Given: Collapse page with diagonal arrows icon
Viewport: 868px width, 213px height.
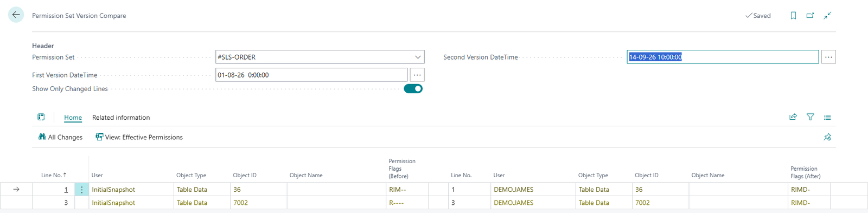Looking at the screenshot, I should pos(827,16).
